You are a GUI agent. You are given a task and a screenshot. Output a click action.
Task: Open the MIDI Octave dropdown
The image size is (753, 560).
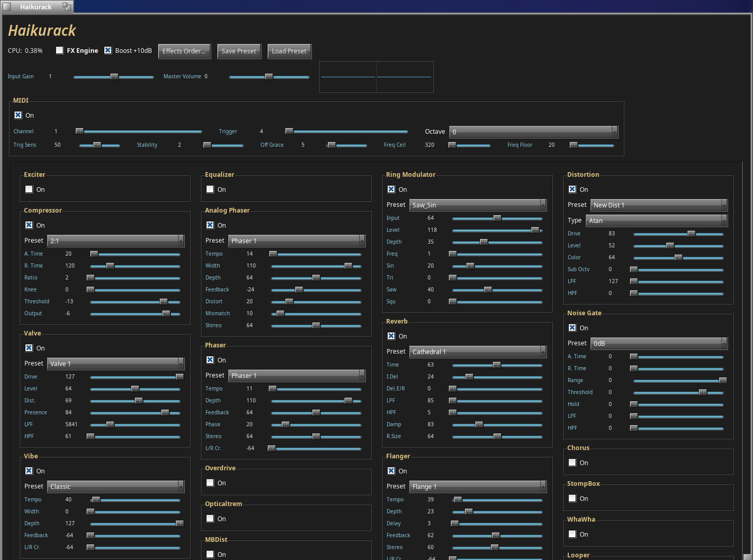(x=533, y=132)
